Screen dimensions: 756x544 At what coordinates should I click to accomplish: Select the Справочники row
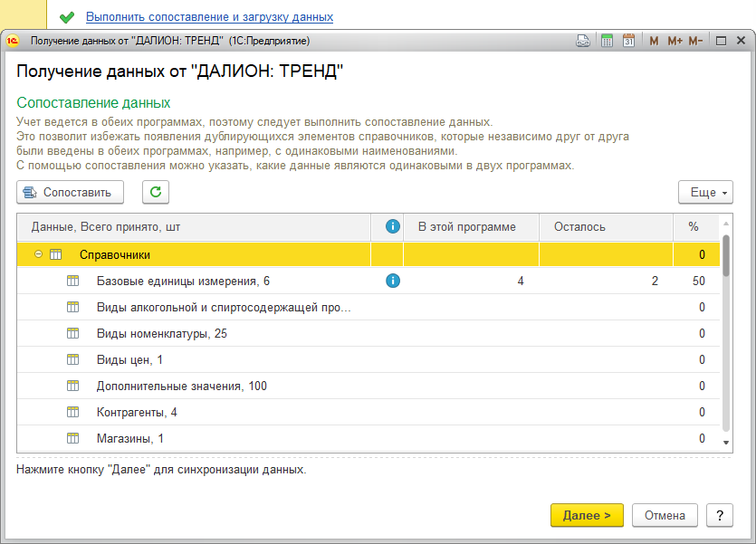368,254
